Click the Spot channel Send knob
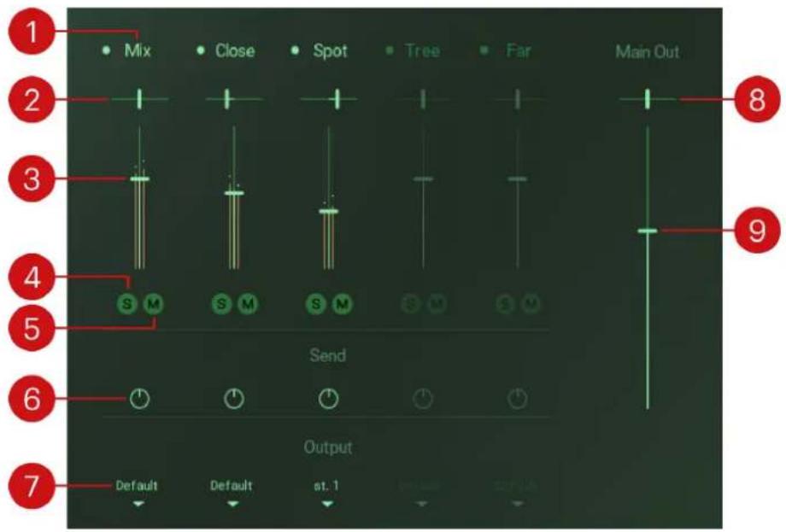The height and width of the screenshot is (532, 786). click(x=328, y=399)
